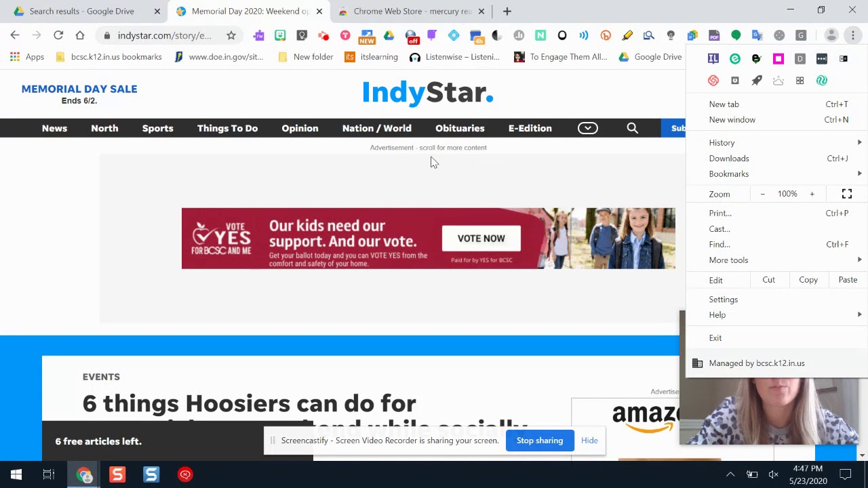
Task: Click the green 'e' extension icon in menu
Action: pyautogui.click(x=735, y=59)
